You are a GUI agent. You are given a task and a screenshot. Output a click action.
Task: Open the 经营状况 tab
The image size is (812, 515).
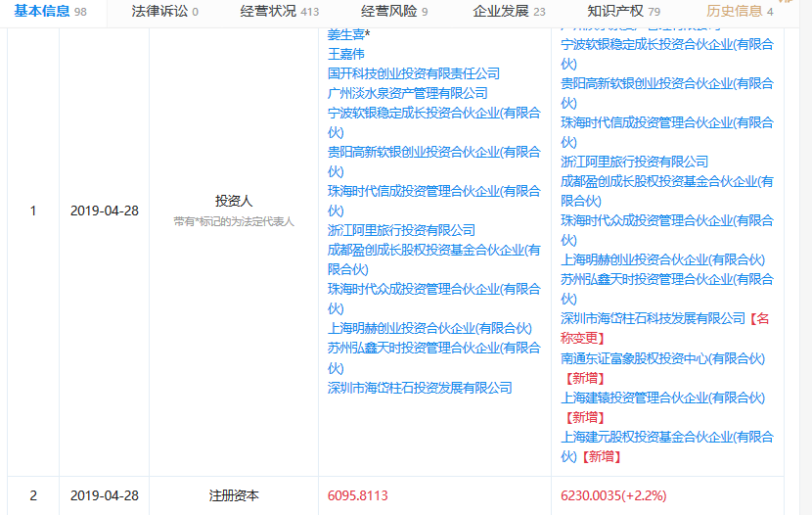279,11
